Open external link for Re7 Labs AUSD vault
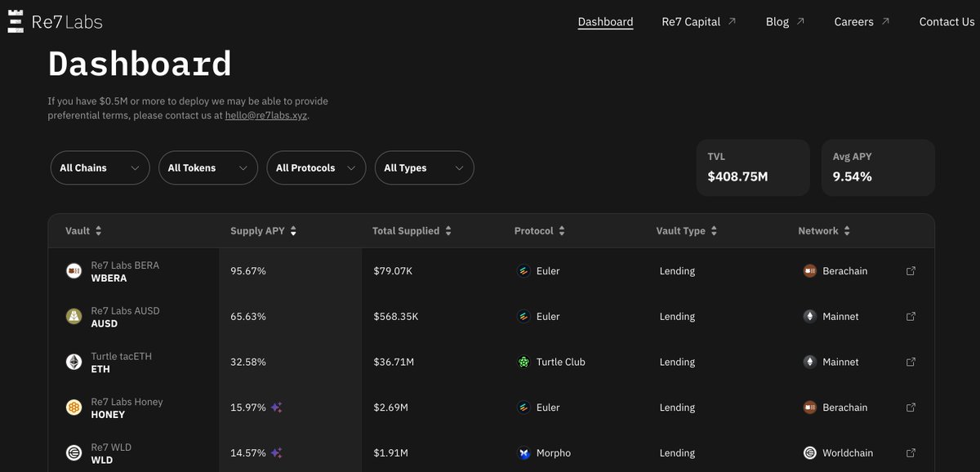 (911, 317)
